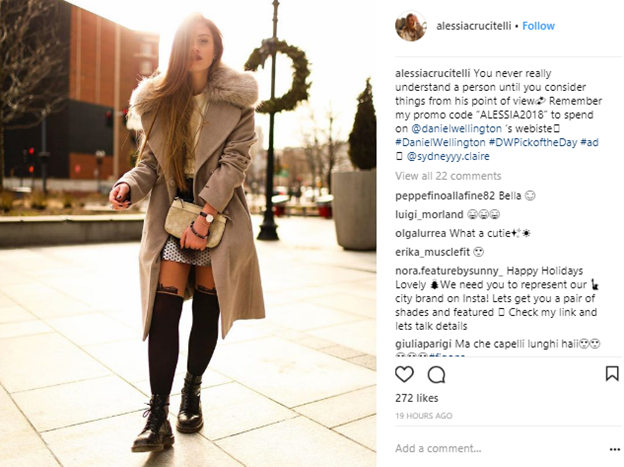Open the #DanielWellington hashtag
Viewport: 624px width, 467px height.
[x=440, y=143]
